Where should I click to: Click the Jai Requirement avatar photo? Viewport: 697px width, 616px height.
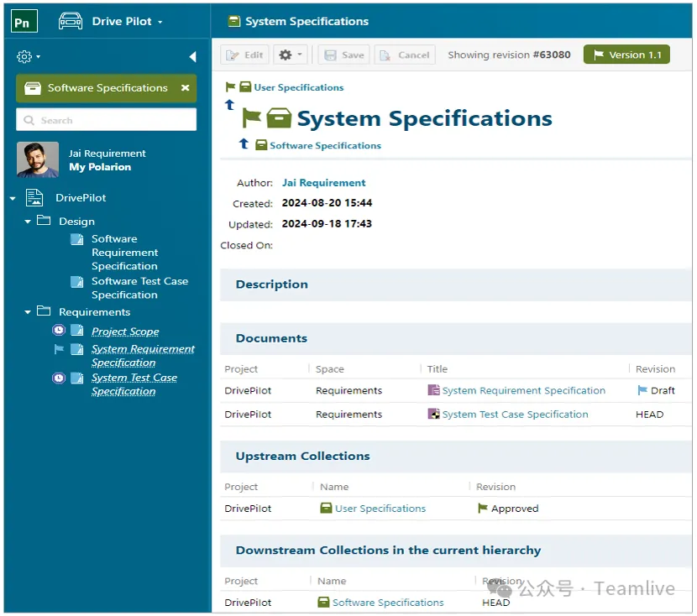(37, 160)
